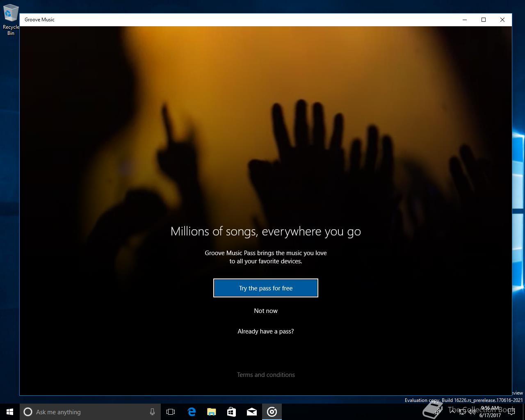Minimize the Groove Music window
The width and height of the screenshot is (525, 420).
point(465,20)
